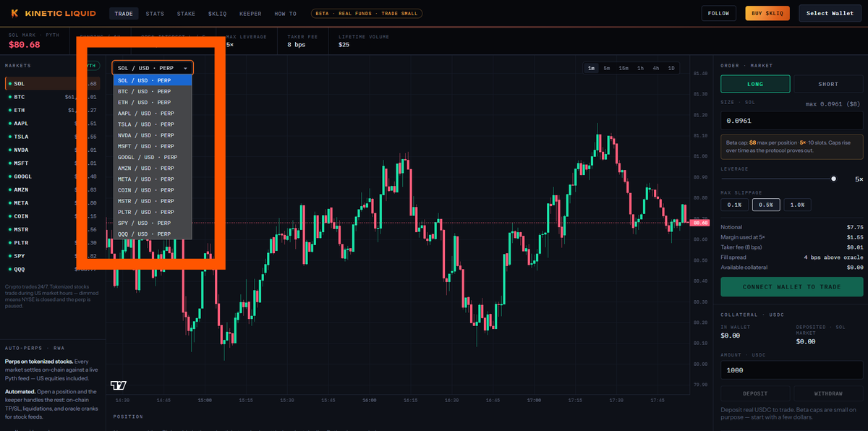Select SPY in the markets list
Screen dimensions: 868x431
[x=52, y=256]
